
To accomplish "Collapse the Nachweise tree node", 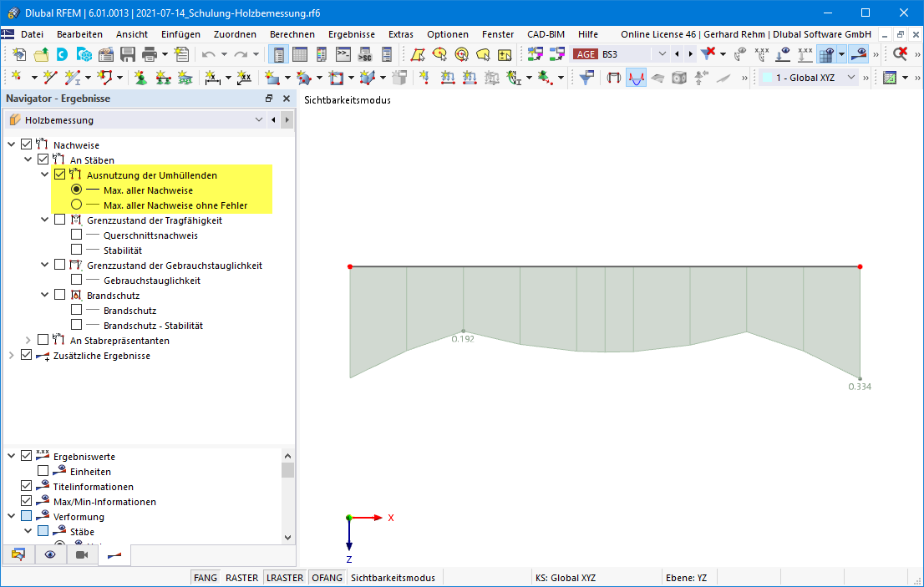I will pyautogui.click(x=11, y=144).
